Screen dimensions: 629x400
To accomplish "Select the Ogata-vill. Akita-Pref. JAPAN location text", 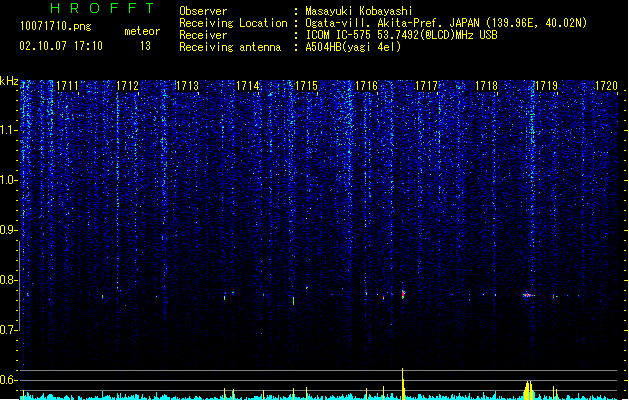I will (x=446, y=23).
